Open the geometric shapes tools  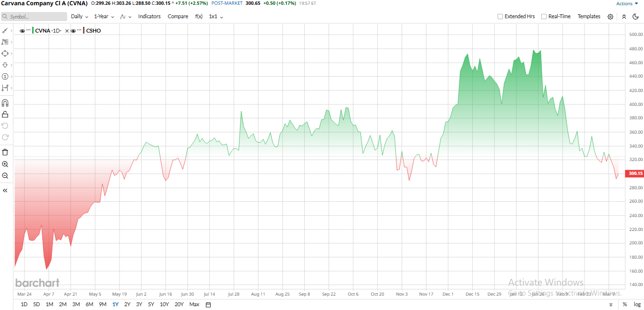[x=5, y=53]
